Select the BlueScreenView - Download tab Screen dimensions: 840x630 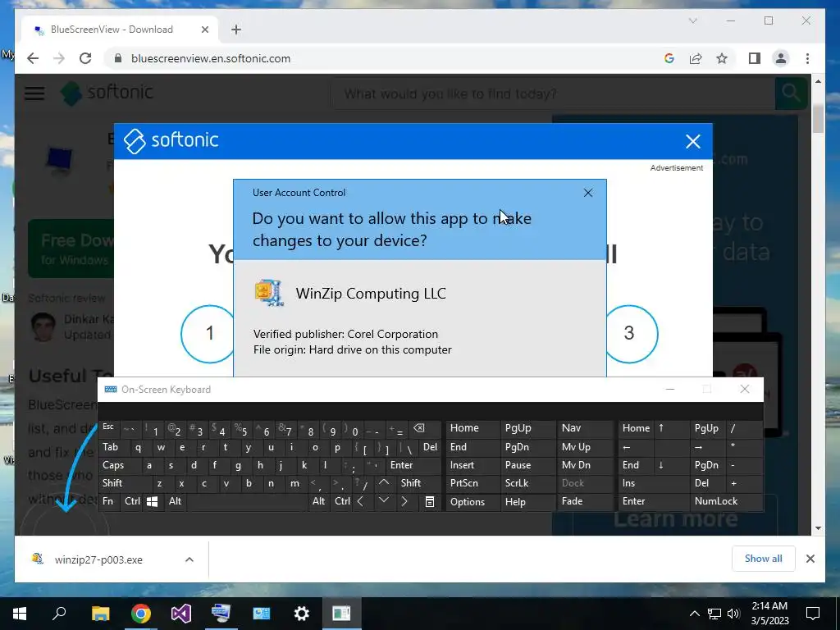click(x=120, y=30)
